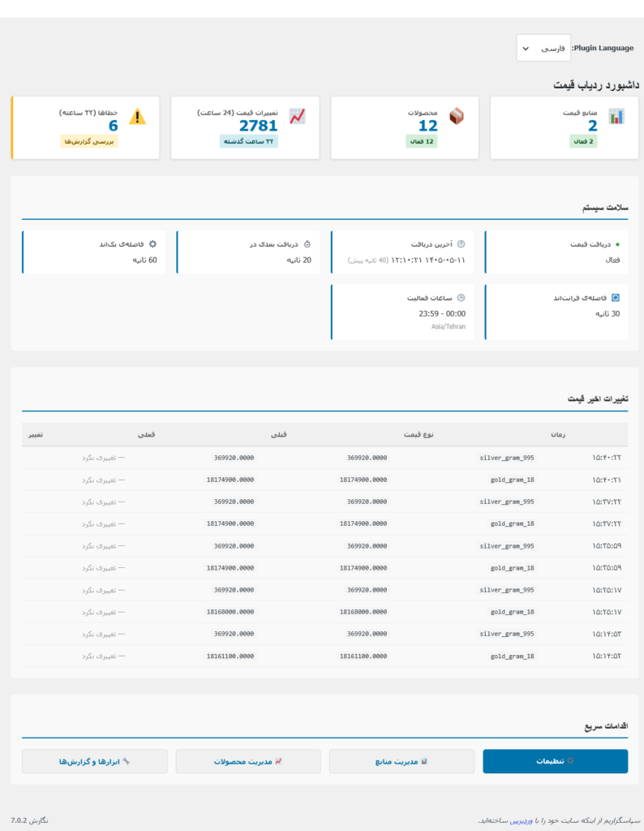The width and height of the screenshot is (644, 831).
Task: Click the clock icon beside ساعات فعالیت
Action: pos(461,298)
